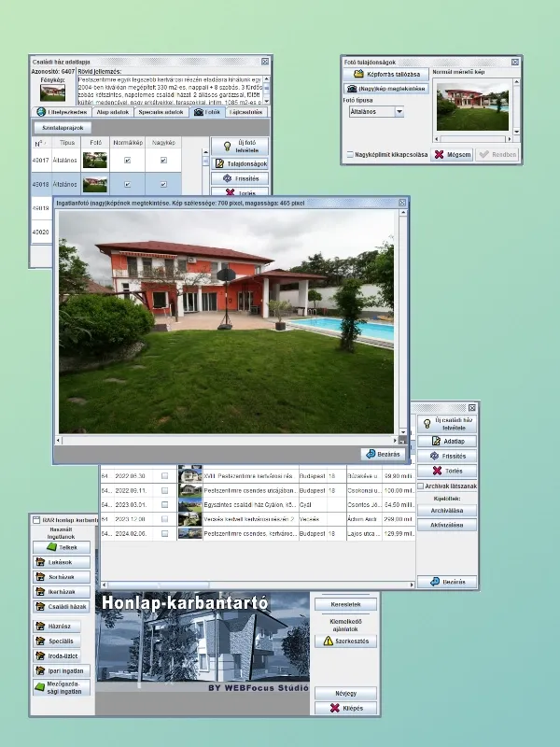Click the Rendben button in photo properties

pos(497,154)
